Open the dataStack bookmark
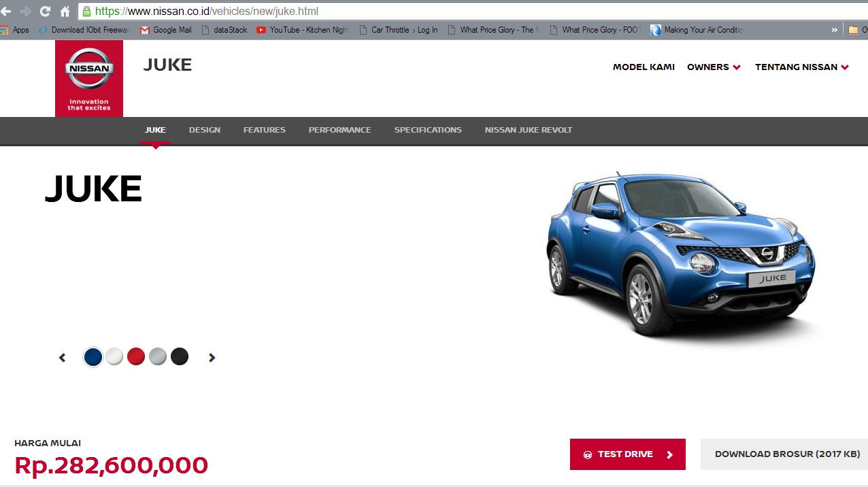 (x=224, y=30)
